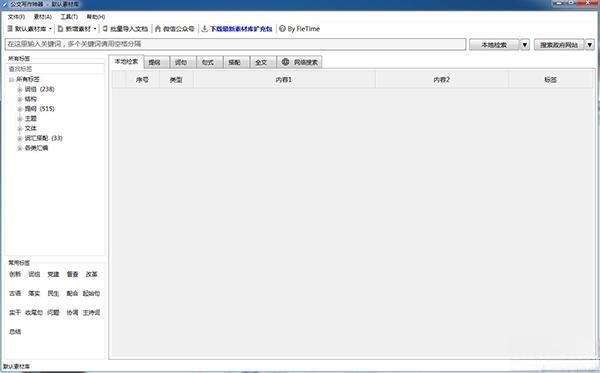
Task: Sort by the 内容2 column header
Action: (442, 80)
